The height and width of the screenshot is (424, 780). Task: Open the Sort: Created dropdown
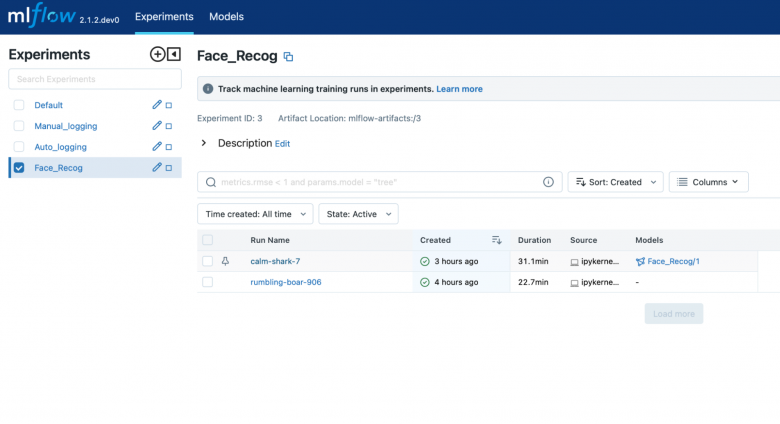pyautogui.click(x=615, y=182)
